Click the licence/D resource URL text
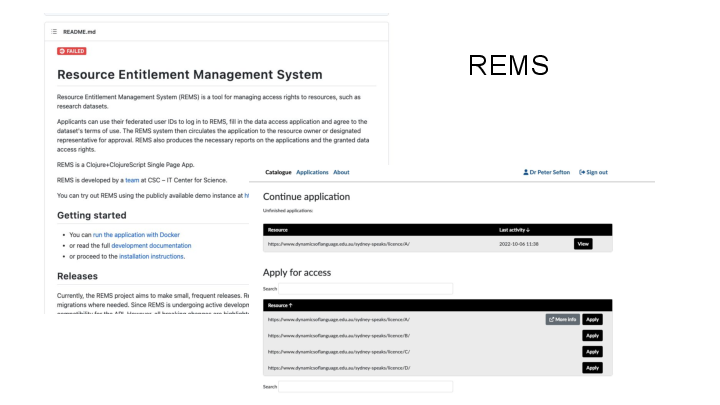The image size is (720, 405). (339, 368)
